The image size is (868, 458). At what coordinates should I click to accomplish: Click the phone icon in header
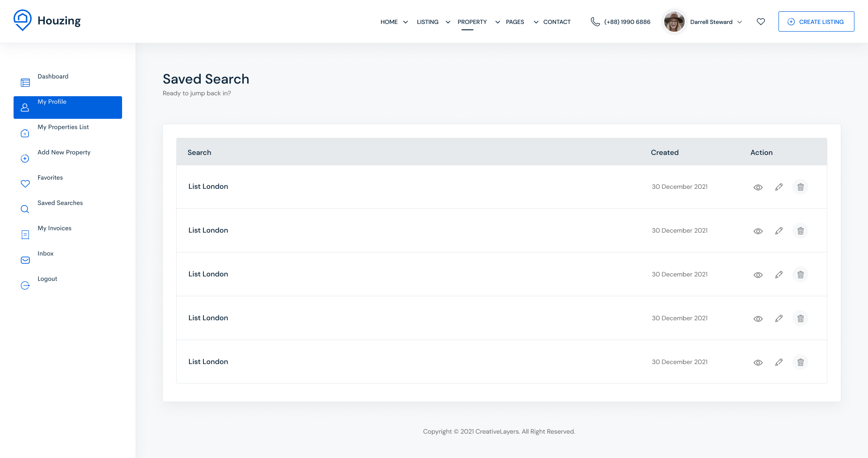point(595,22)
